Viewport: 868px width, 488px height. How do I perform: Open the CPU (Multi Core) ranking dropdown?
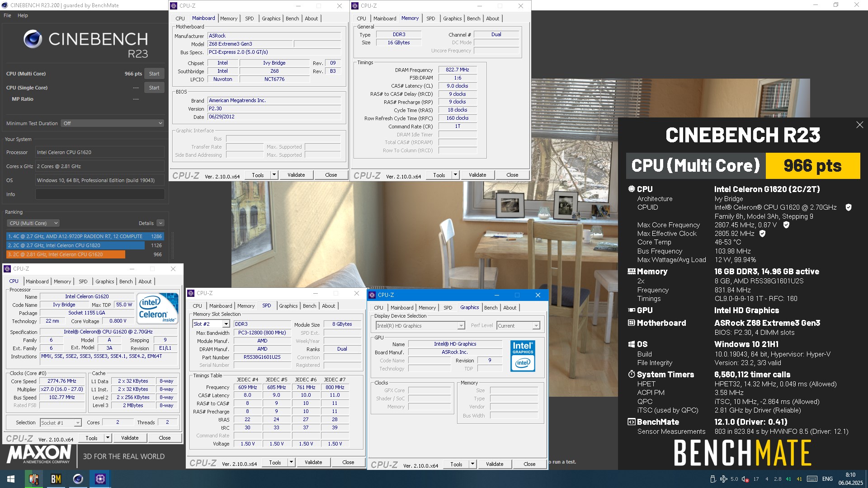tap(33, 223)
